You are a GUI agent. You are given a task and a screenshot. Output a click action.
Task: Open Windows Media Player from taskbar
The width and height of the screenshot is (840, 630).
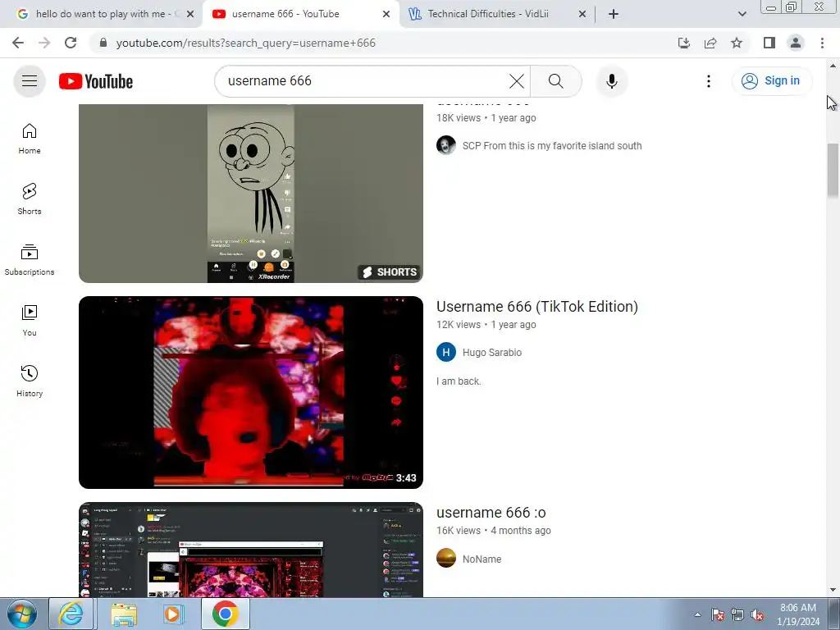173,614
